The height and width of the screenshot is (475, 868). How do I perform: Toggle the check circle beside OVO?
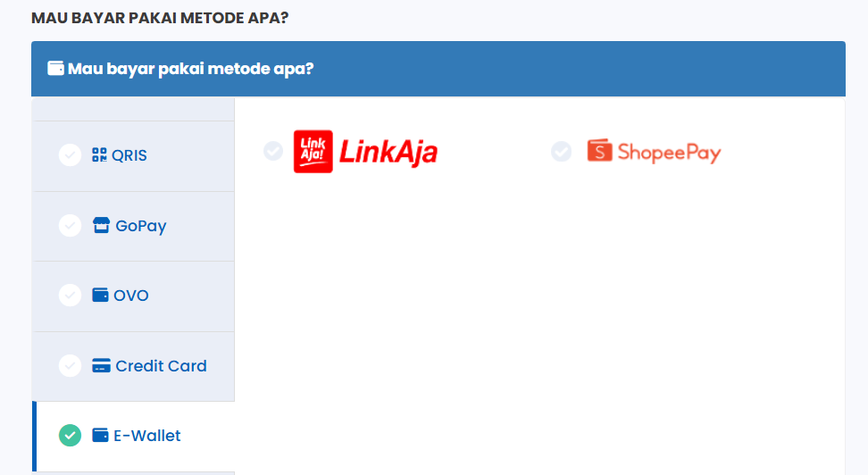70,296
